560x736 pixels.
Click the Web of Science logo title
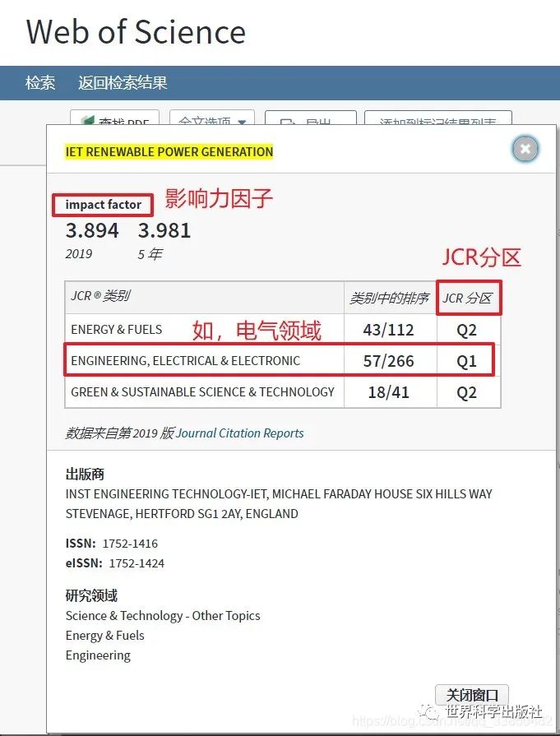pyautogui.click(x=137, y=32)
